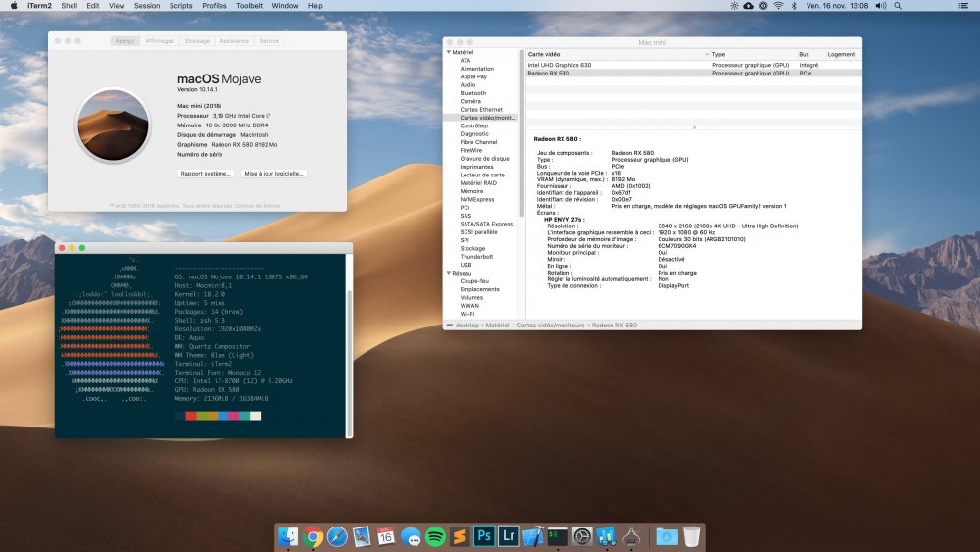Open the Session menu
Image resolution: width=980 pixels, height=552 pixels.
pos(147,6)
